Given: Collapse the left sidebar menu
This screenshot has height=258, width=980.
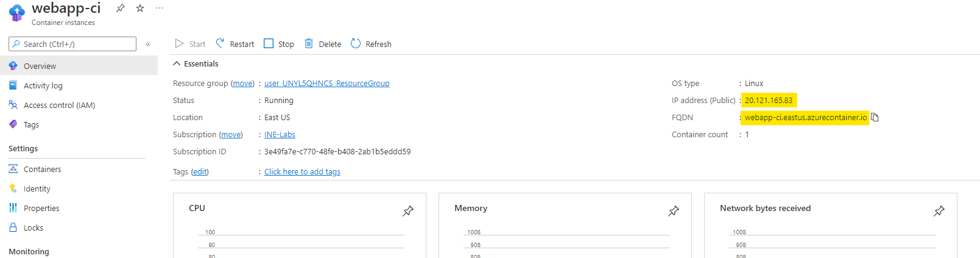Looking at the screenshot, I should pos(148,44).
